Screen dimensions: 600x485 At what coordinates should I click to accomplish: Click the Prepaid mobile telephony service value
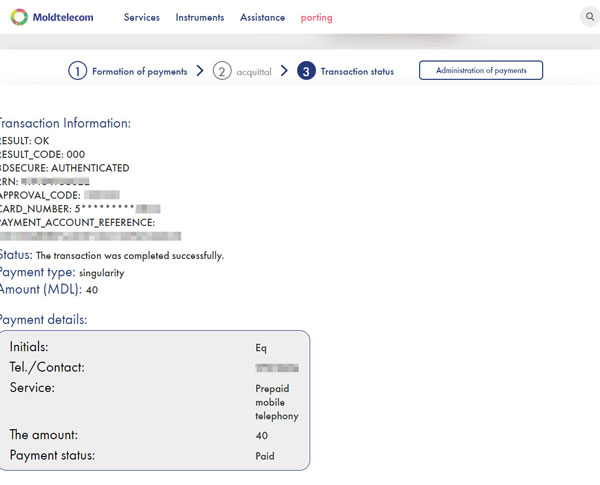(x=277, y=402)
